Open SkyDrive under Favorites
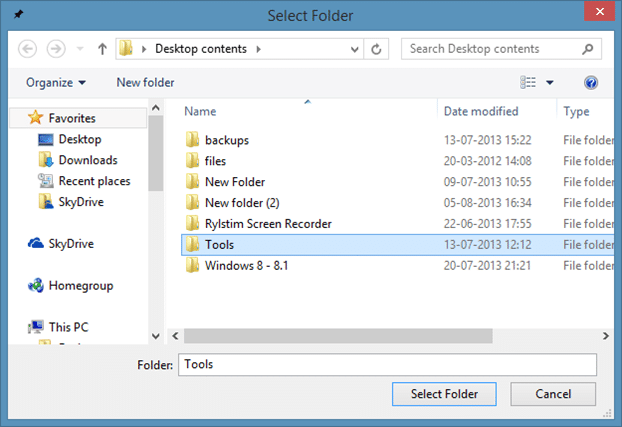Viewport: 622px width, 427px height. (81, 202)
